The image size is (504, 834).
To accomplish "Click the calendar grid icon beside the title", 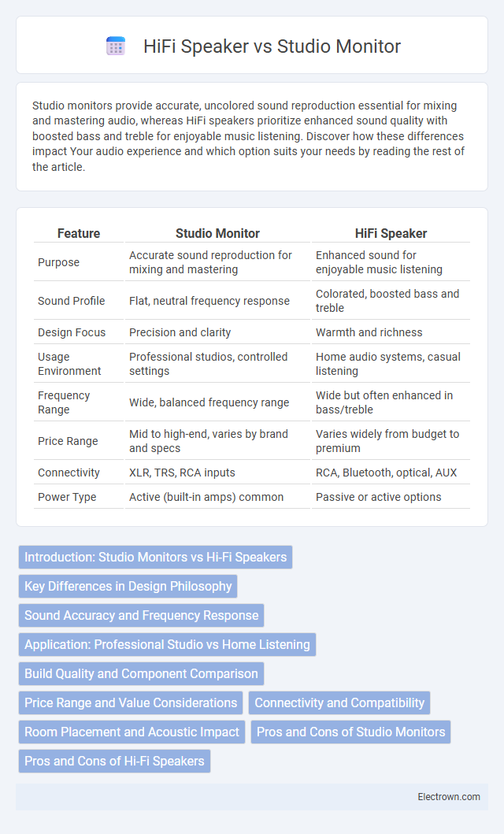I will pos(115,46).
